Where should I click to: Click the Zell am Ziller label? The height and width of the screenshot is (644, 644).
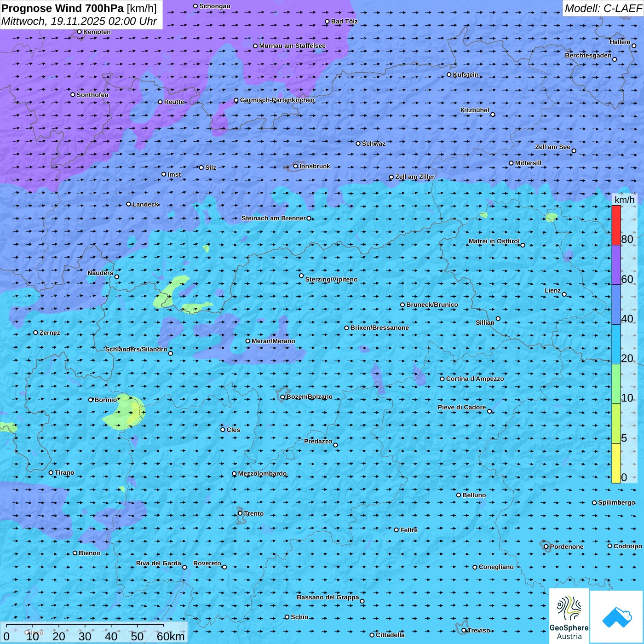pos(414,177)
